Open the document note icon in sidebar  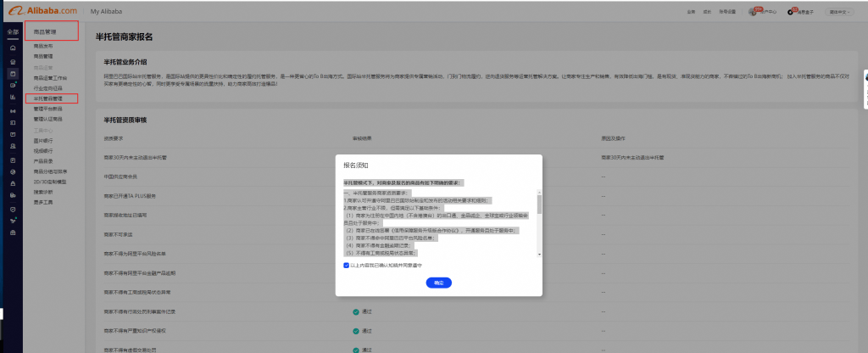pos(12,160)
